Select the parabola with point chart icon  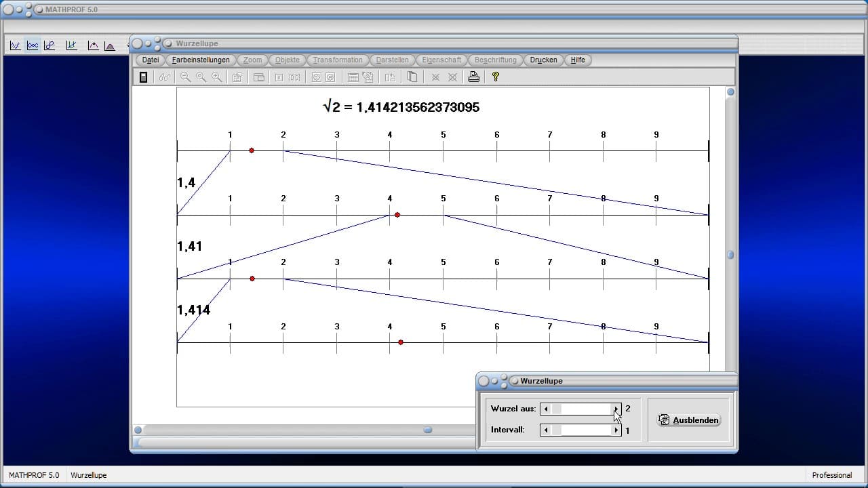(x=93, y=46)
